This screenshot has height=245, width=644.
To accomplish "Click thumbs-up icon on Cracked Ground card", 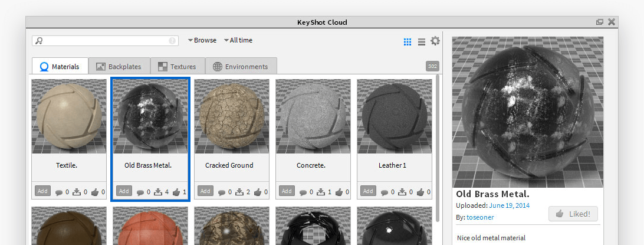I will click(258, 191).
